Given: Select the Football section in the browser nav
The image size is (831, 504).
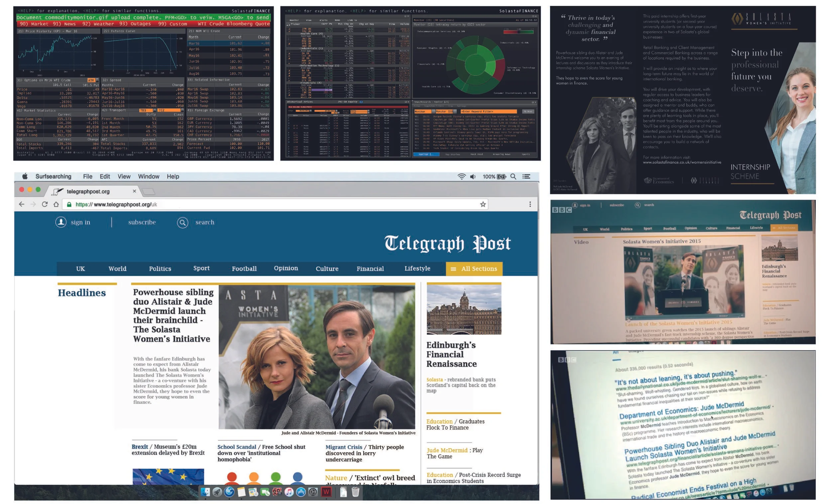Looking at the screenshot, I should click(244, 269).
